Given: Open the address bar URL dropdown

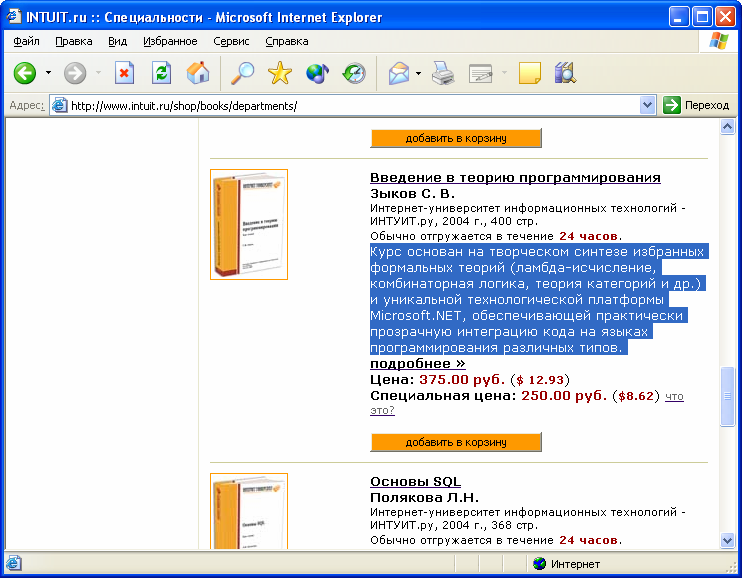Looking at the screenshot, I should point(647,105).
